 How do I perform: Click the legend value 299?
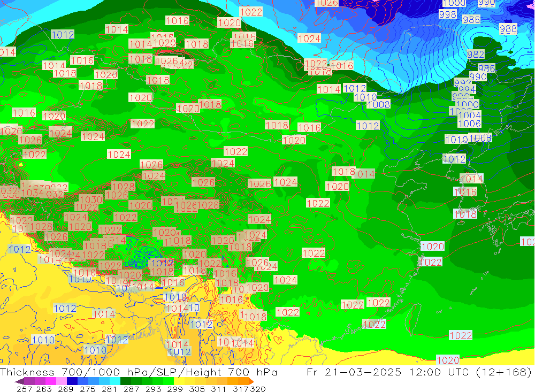[175, 389]
